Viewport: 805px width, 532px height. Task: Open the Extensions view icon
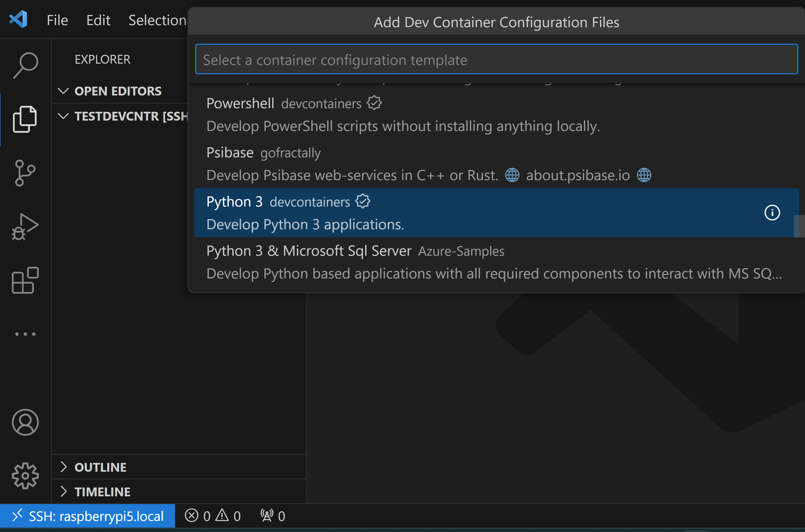(25, 280)
